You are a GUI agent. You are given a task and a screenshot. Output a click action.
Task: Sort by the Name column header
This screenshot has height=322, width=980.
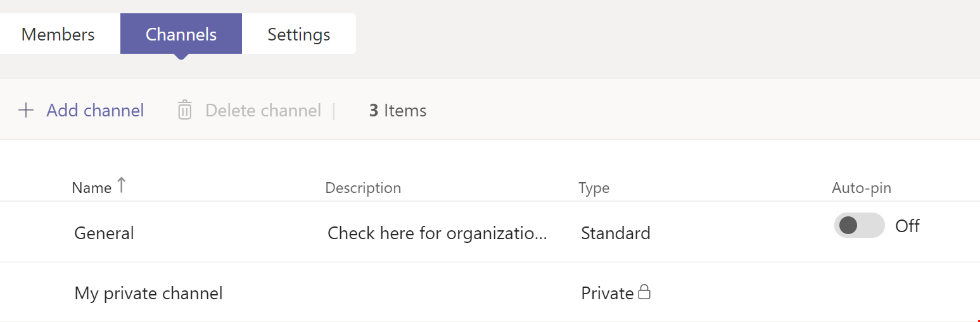[92, 188]
